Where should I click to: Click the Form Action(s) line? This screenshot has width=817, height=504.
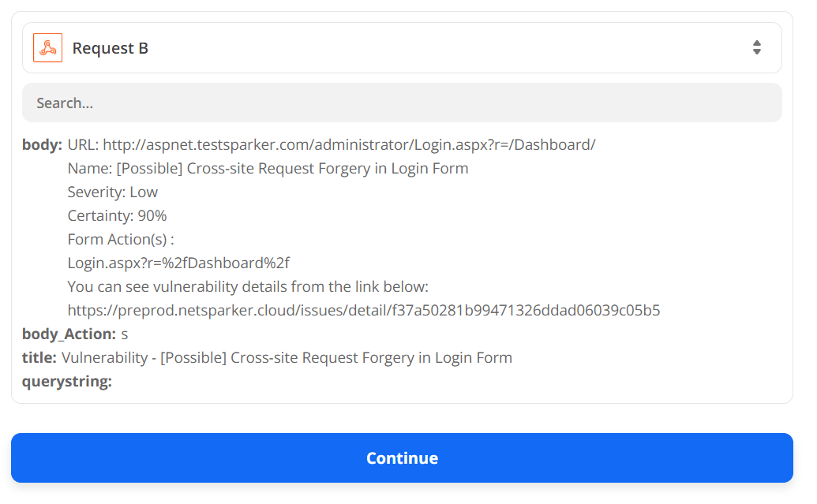(121, 240)
